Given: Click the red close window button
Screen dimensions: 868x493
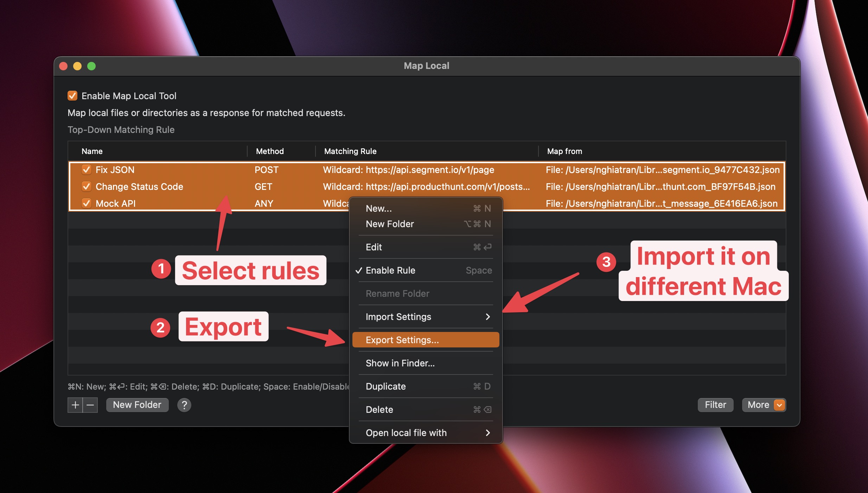Looking at the screenshot, I should [63, 66].
